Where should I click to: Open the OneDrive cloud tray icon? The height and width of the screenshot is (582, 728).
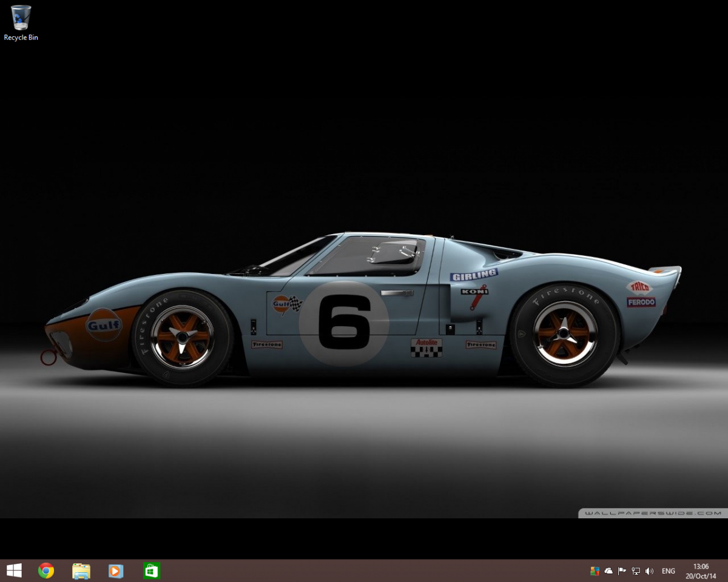608,570
